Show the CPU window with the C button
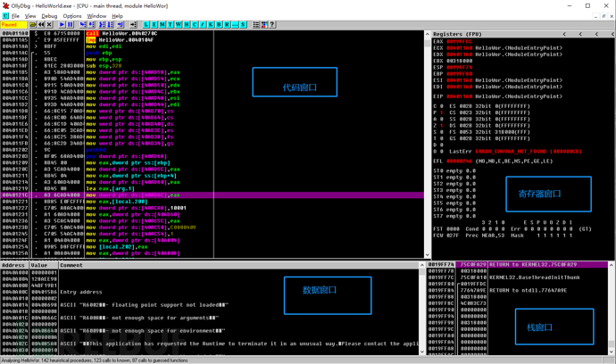Viewport: 616px width, 364px height. [x=195, y=24]
